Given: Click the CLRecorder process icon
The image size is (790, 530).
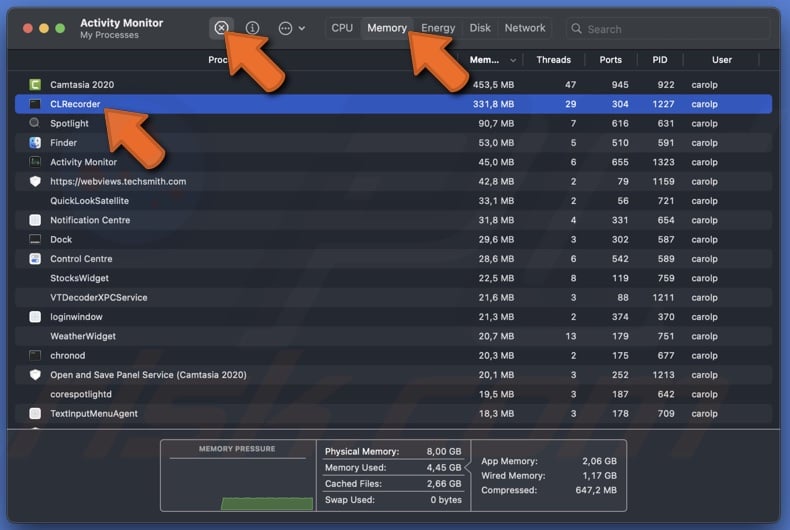Looking at the screenshot, I should point(35,104).
